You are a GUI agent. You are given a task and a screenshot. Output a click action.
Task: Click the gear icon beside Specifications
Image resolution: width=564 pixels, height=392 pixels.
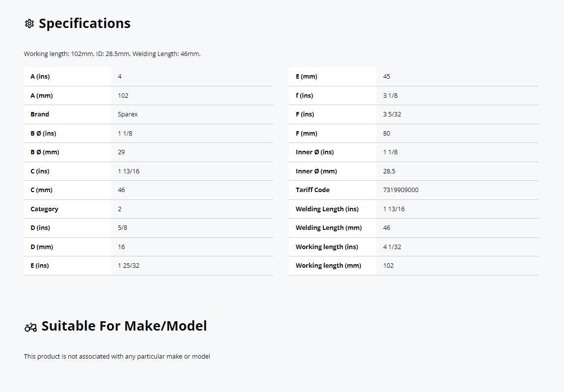[29, 24]
